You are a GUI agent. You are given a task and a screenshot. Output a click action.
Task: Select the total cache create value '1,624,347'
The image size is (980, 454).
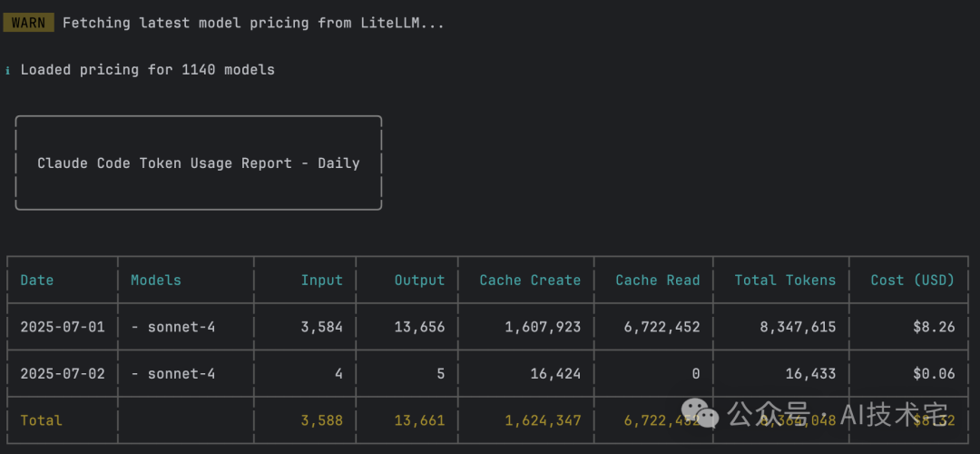pos(544,421)
